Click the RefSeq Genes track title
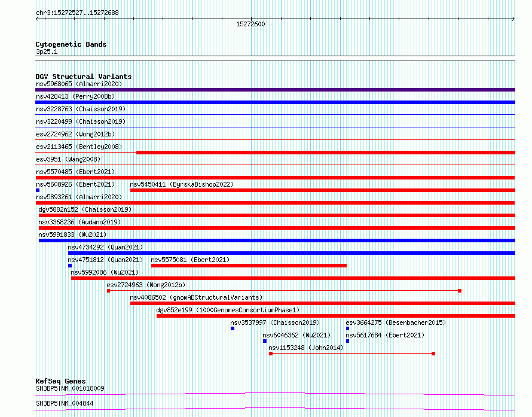This screenshot has height=417, width=532. (60, 381)
